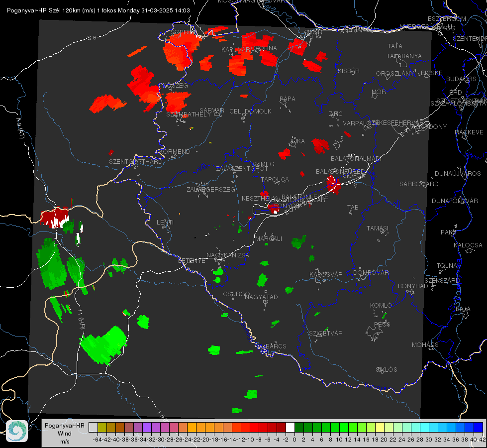
Task: Click the BICSKE city label
Action: 431,73
